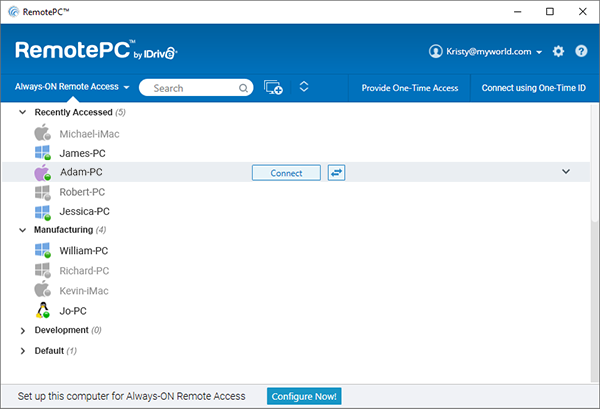This screenshot has width=600, height=409.
Task: Click into the Search field
Action: (196, 88)
